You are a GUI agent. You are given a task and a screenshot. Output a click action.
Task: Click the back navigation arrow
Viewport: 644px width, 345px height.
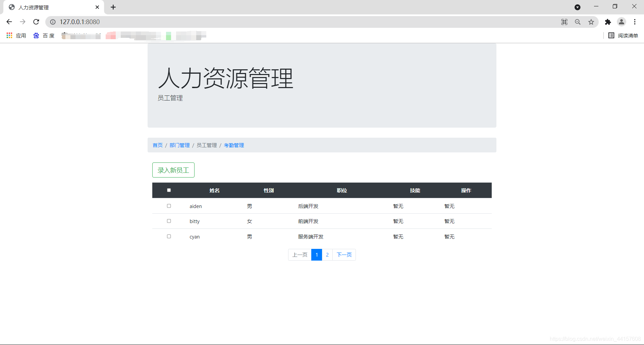(x=9, y=22)
